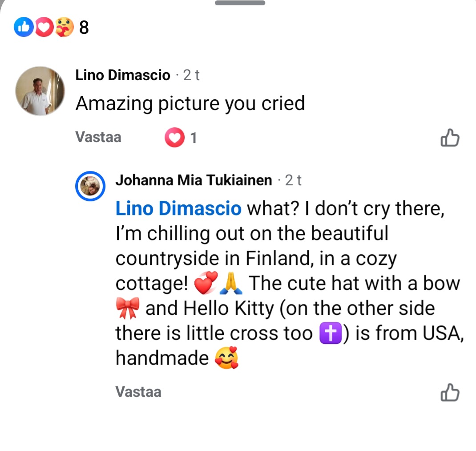The width and height of the screenshot is (476, 451).
Task: Follow the blue Lino Dimascio mention link
Action: pyautogui.click(x=178, y=208)
